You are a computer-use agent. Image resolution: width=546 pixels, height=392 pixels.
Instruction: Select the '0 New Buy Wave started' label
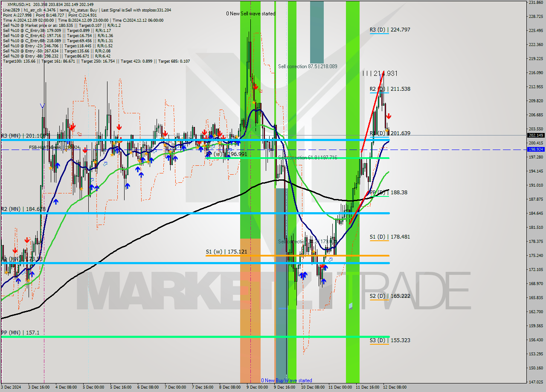tap(287, 380)
